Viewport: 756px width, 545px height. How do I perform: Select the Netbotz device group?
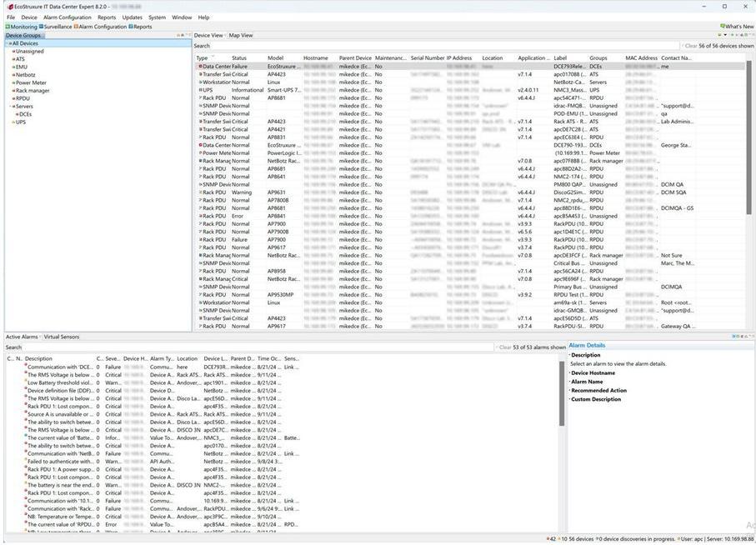(x=25, y=75)
